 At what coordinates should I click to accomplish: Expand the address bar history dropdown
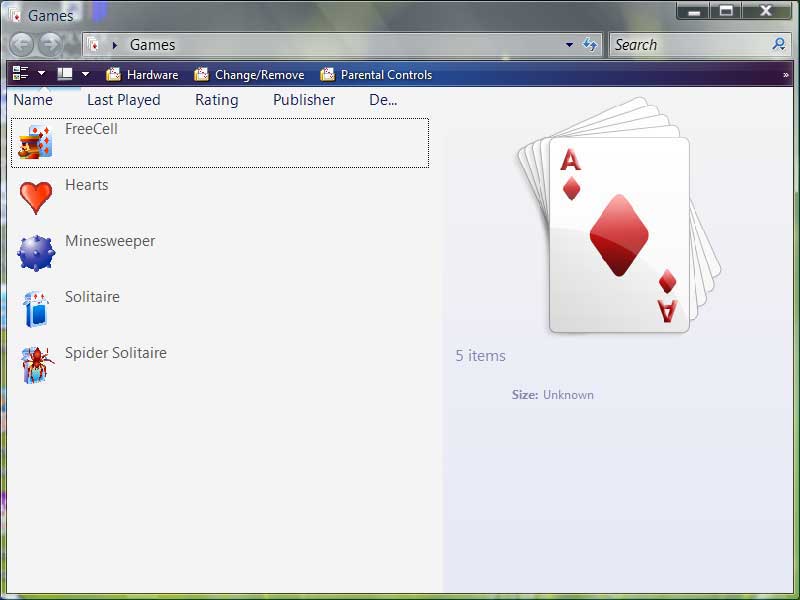[569, 45]
